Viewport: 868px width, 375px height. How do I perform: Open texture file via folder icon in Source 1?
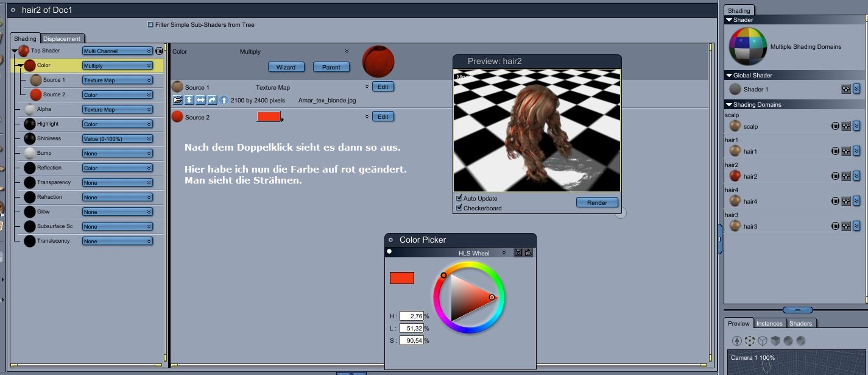click(178, 100)
